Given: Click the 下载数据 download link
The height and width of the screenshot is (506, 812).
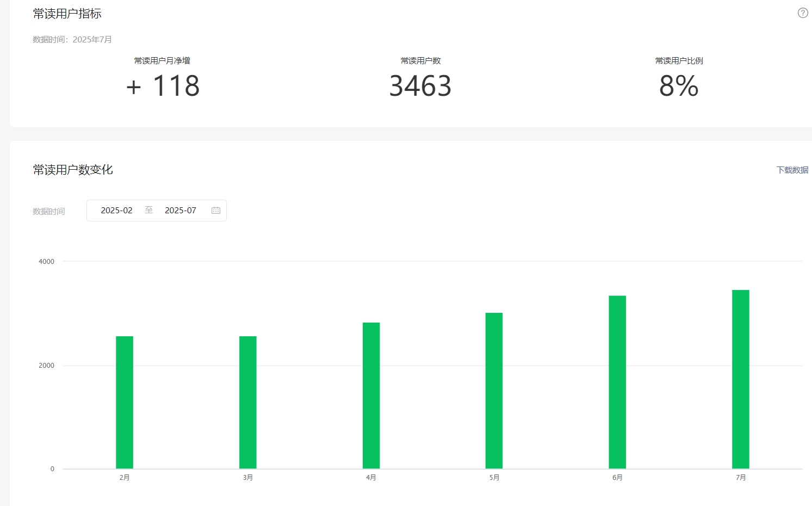Looking at the screenshot, I should coord(792,170).
